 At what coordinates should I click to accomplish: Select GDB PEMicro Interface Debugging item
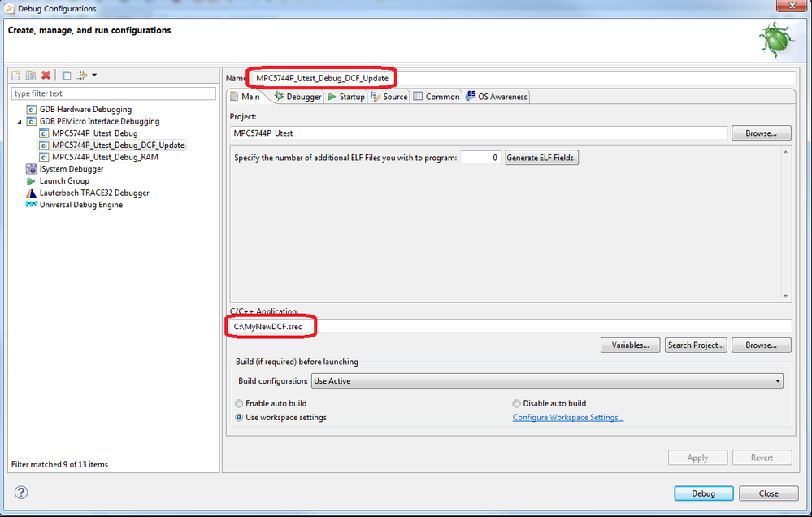click(99, 121)
